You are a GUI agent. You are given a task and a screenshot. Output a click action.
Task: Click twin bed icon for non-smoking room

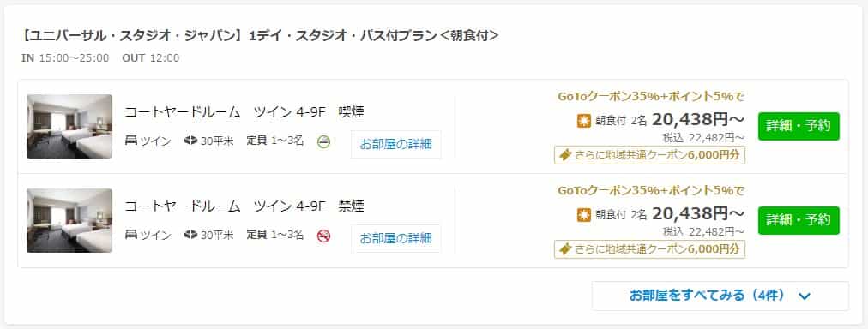coord(131,235)
